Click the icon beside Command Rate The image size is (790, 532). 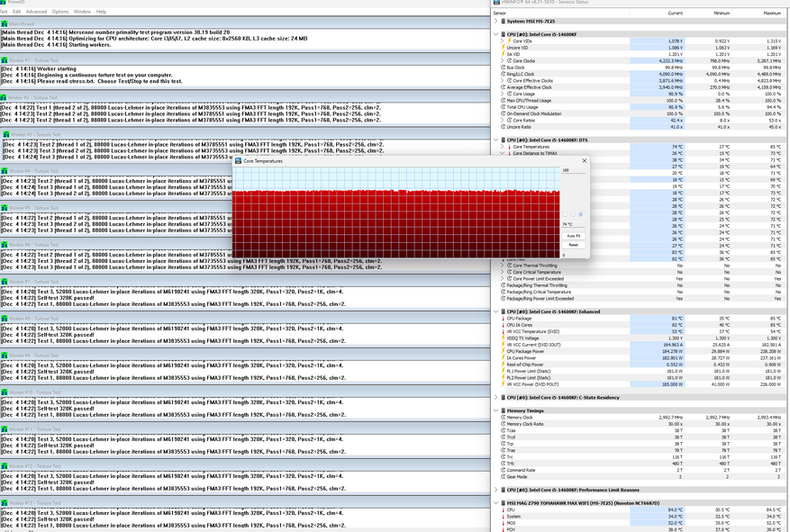coord(503,470)
